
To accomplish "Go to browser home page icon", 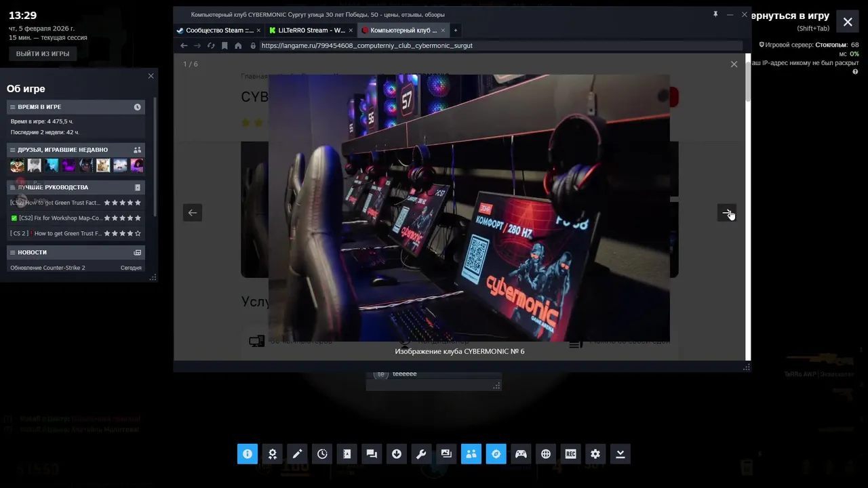I will click(x=238, y=45).
